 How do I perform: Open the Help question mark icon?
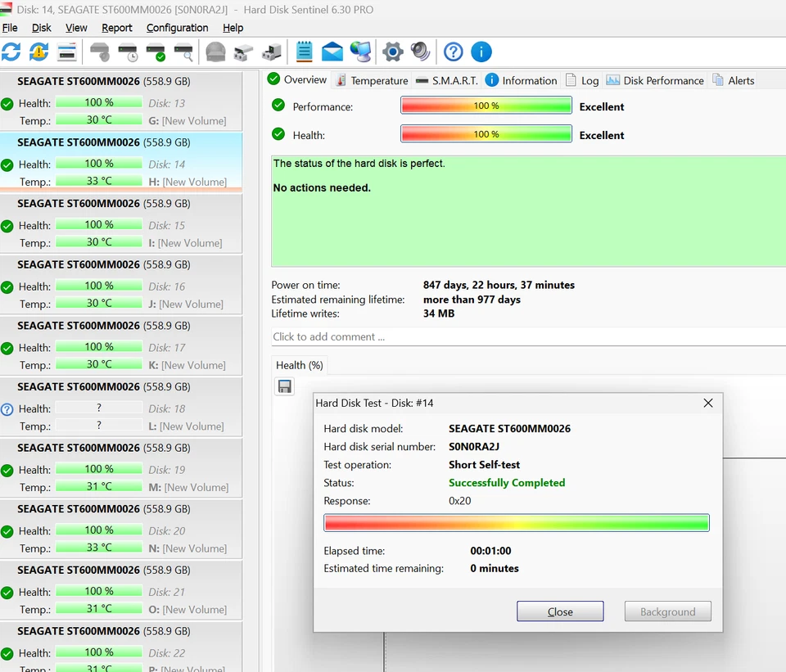coord(453,51)
